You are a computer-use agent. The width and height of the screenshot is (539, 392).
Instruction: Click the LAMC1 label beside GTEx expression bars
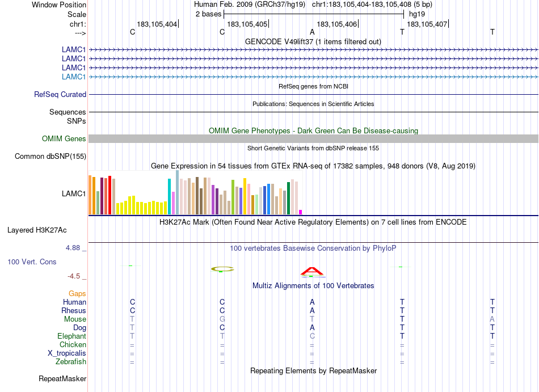coord(74,193)
